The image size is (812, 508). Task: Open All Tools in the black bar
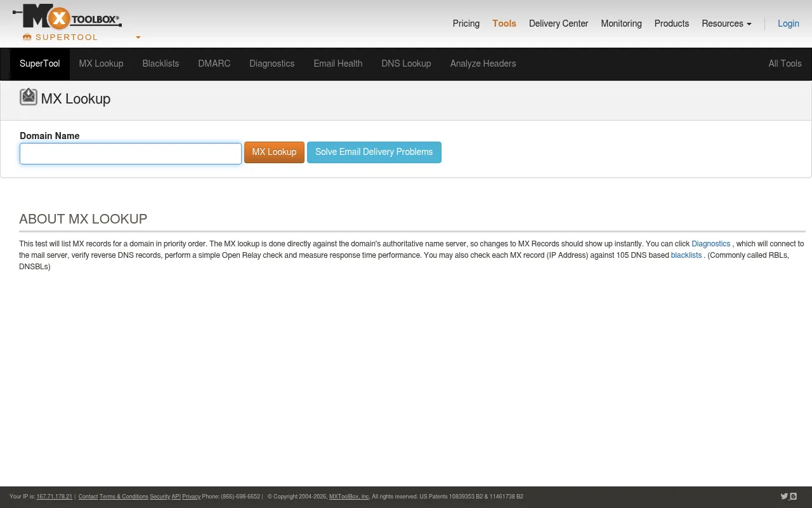click(785, 63)
